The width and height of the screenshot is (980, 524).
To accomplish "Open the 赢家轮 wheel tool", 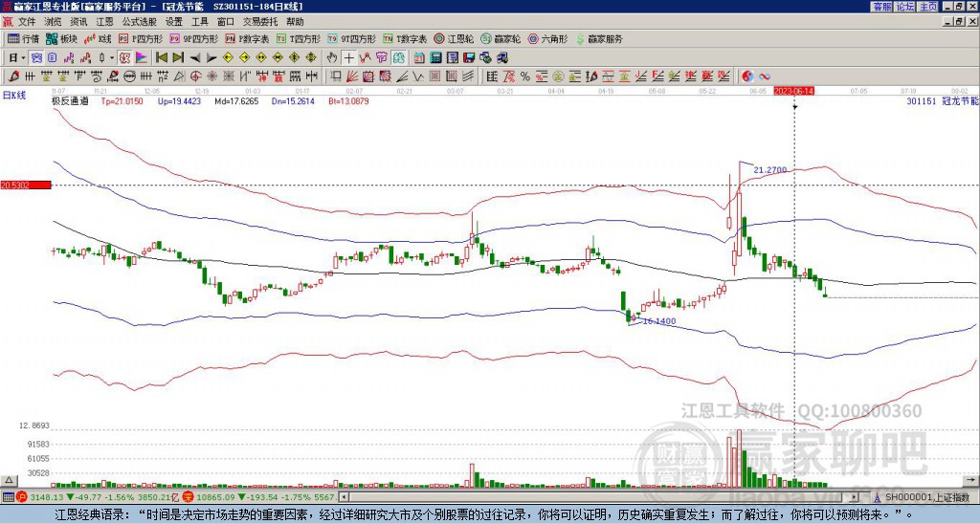I will [501, 38].
